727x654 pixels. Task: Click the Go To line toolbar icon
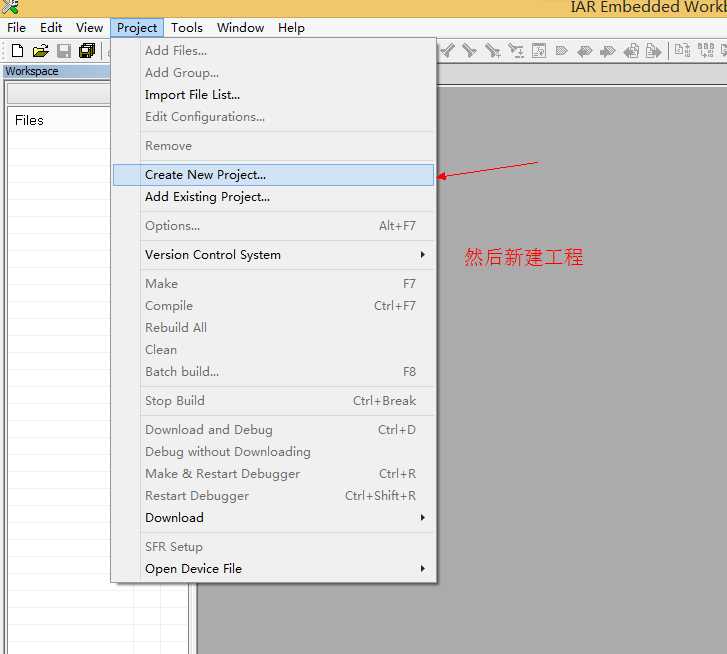point(539,50)
